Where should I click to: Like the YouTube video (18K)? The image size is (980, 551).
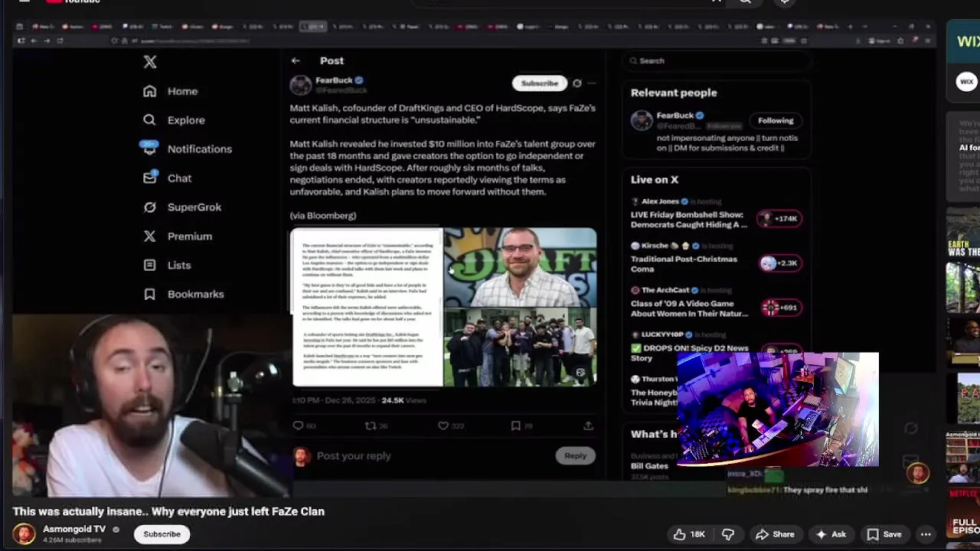coord(689,534)
